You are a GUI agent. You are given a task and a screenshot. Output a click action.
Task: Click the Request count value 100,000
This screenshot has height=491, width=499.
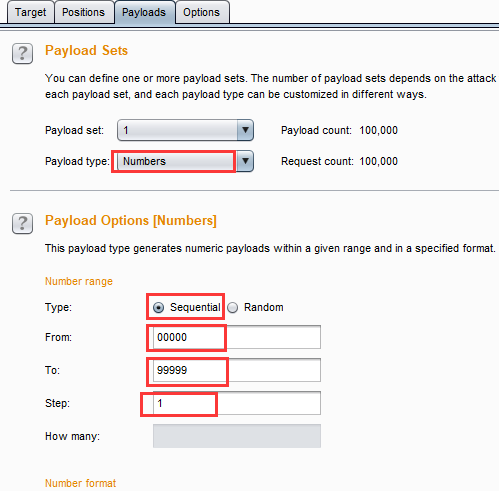coord(379,161)
